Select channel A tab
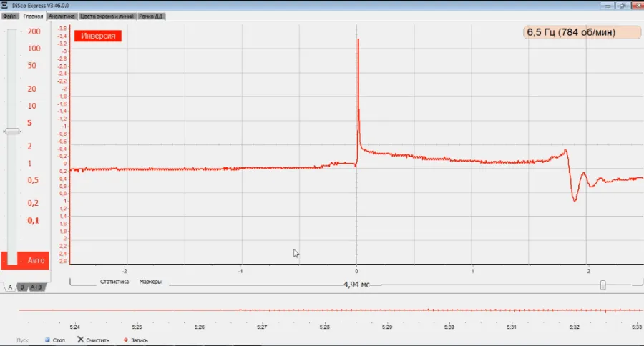The width and height of the screenshot is (644, 346). [x=9, y=287]
